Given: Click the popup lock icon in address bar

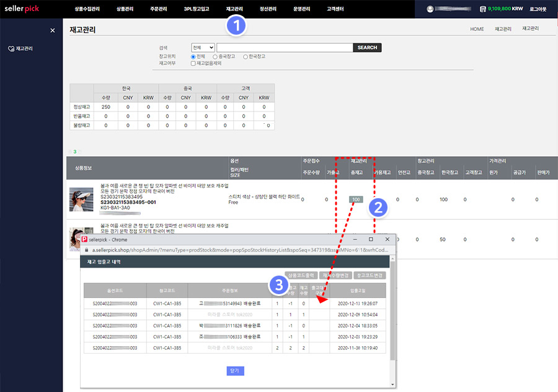Looking at the screenshot, I should tap(86, 250).
